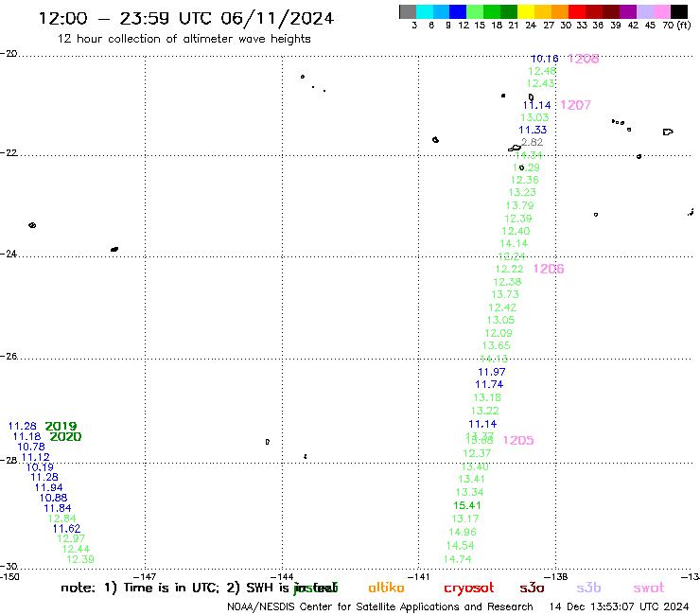
Task: Click the NOAA/NESDIS Center credit line
Action: tap(380, 607)
